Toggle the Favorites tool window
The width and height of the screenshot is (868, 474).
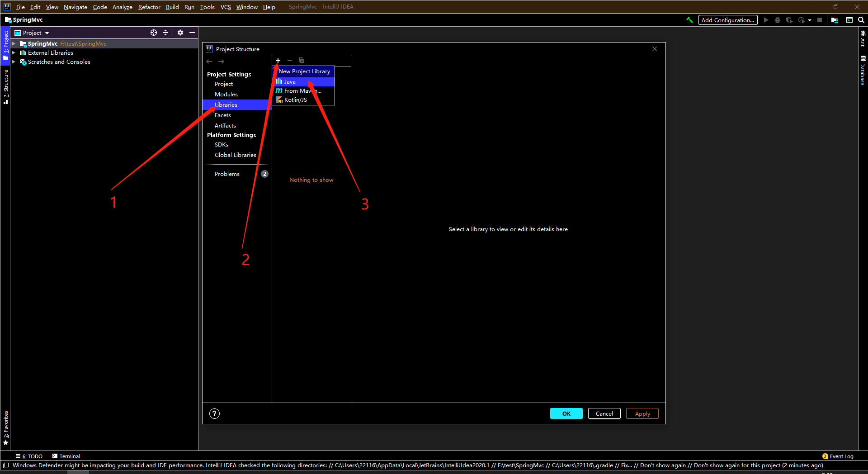pyautogui.click(x=6, y=427)
